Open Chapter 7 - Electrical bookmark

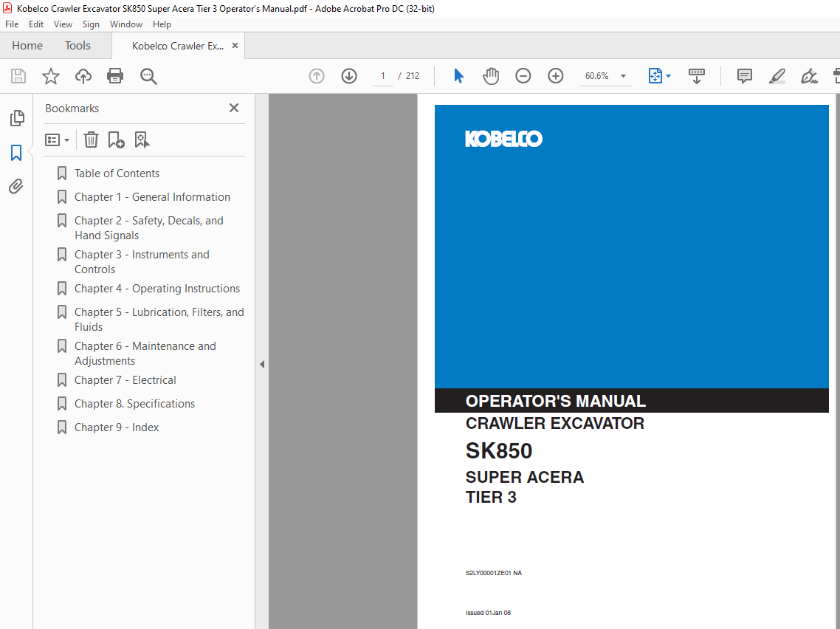(x=125, y=380)
